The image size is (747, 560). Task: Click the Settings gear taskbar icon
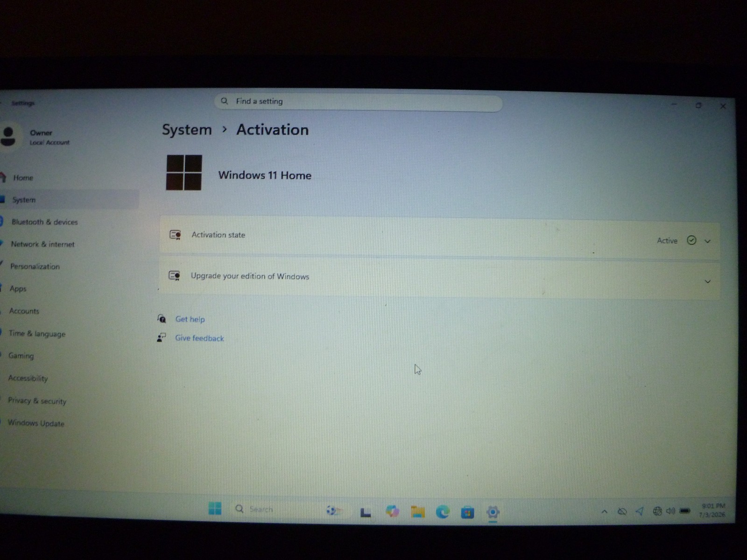point(493,512)
